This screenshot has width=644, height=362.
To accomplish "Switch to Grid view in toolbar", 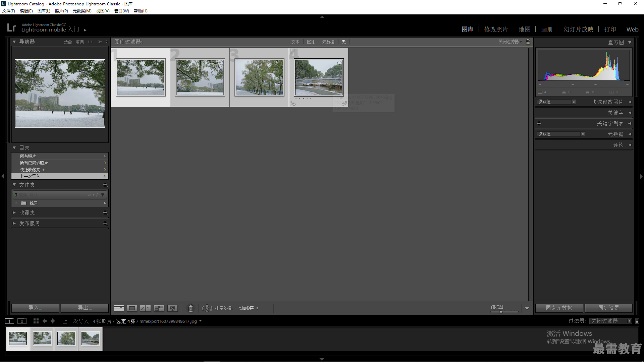I will 119,308.
